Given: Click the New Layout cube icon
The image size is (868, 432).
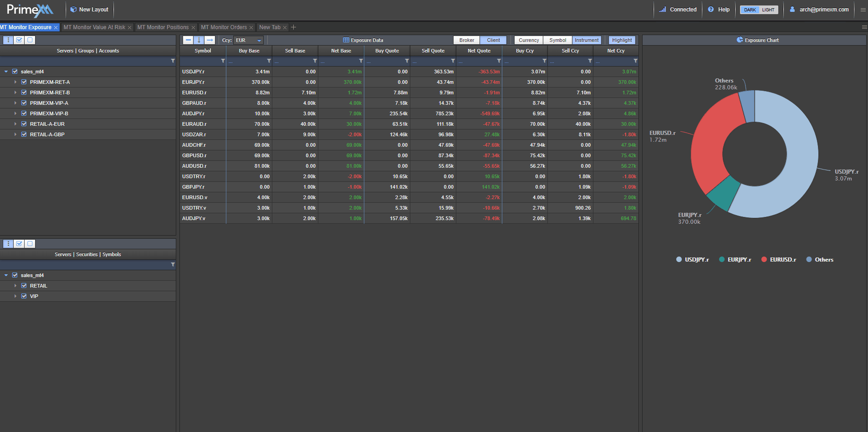Looking at the screenshot, I should [73, 10].
